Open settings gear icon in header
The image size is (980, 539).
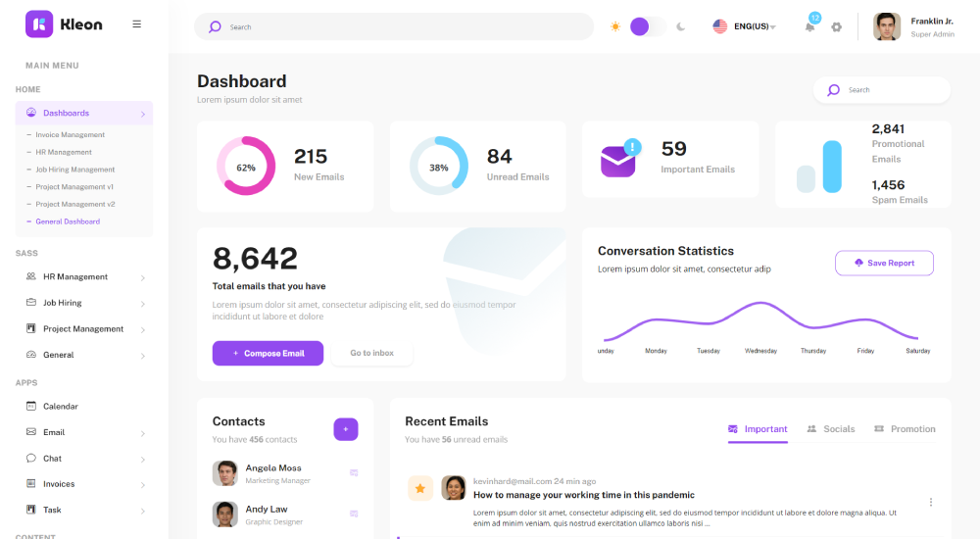836,26
